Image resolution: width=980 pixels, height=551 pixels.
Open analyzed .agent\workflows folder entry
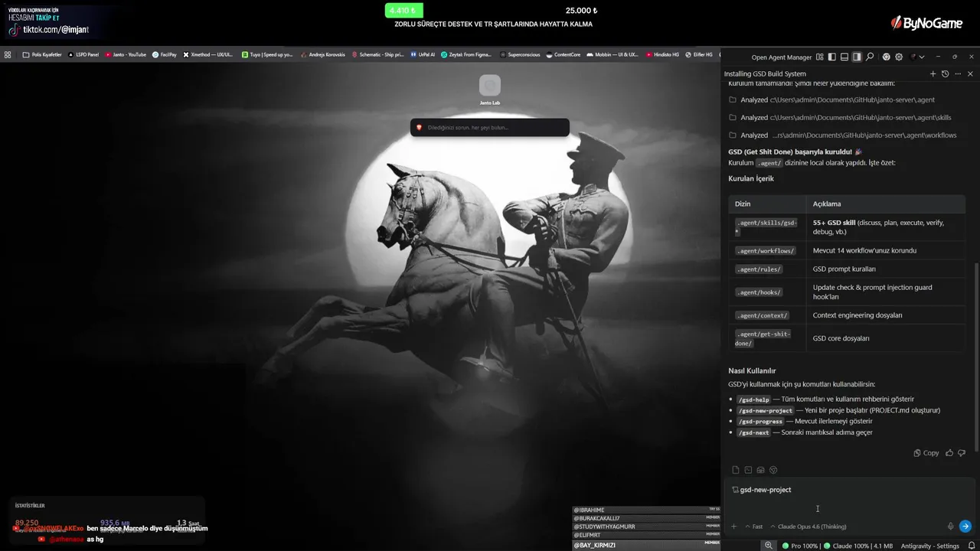coord(842,135)
